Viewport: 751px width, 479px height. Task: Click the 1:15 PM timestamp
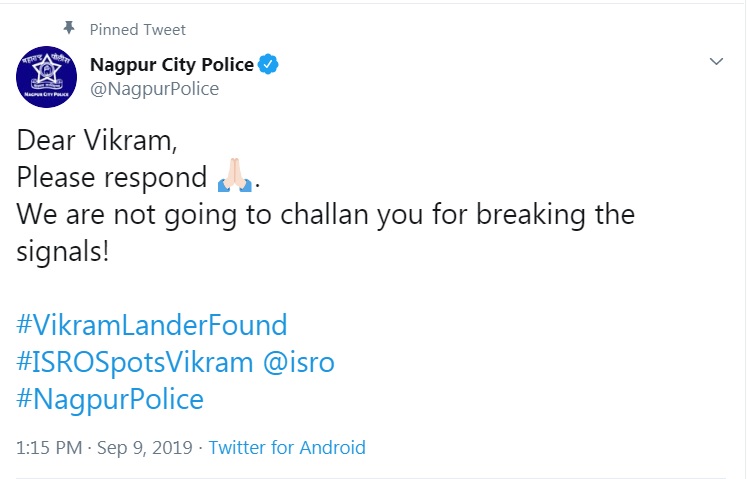(x=49, y=448)
